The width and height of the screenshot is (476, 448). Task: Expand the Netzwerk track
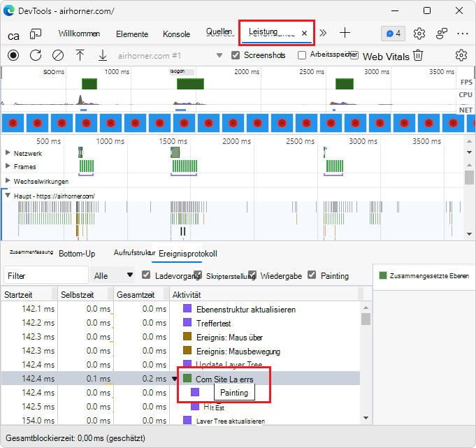[x=8, y=152]
